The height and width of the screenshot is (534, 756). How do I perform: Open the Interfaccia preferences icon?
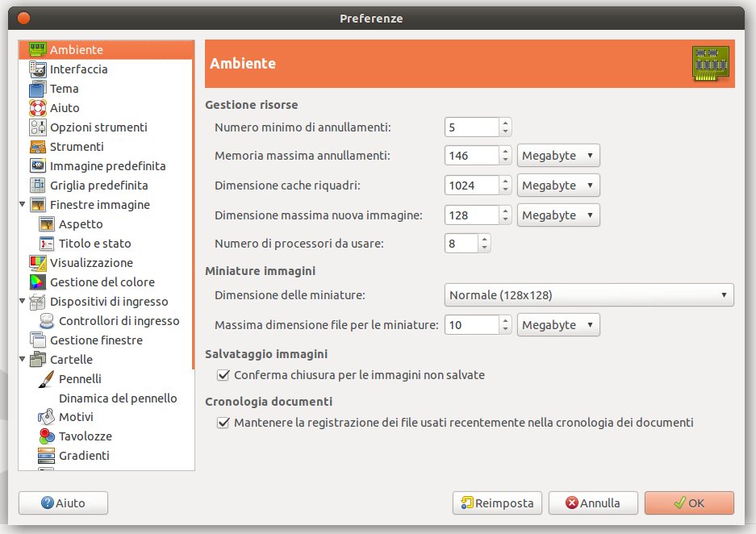38,69
